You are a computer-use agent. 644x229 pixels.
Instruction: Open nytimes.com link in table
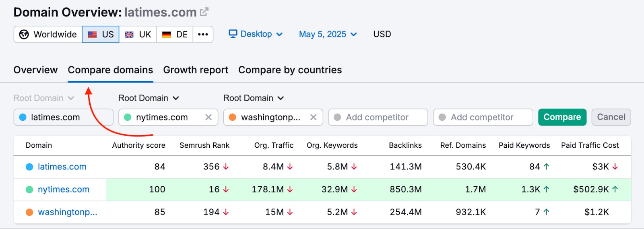pos(64,190)
